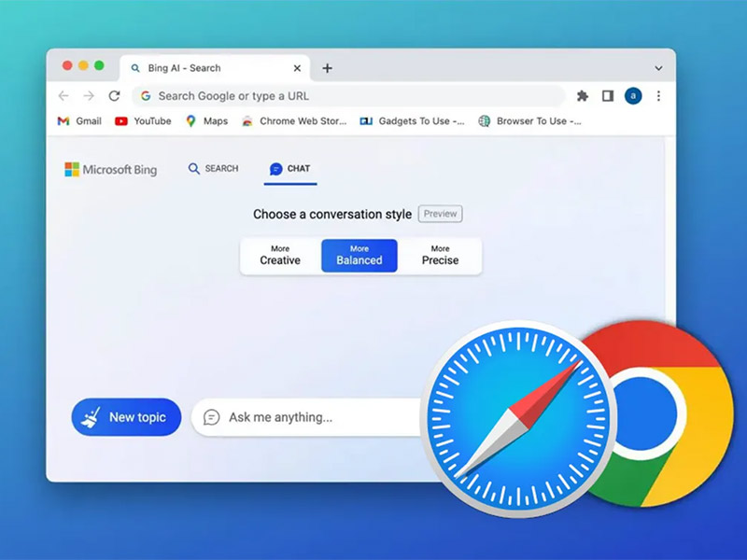Add a new tab with plus button
Viewport: 747px width, 560px height.
click(x=328, y=68)
